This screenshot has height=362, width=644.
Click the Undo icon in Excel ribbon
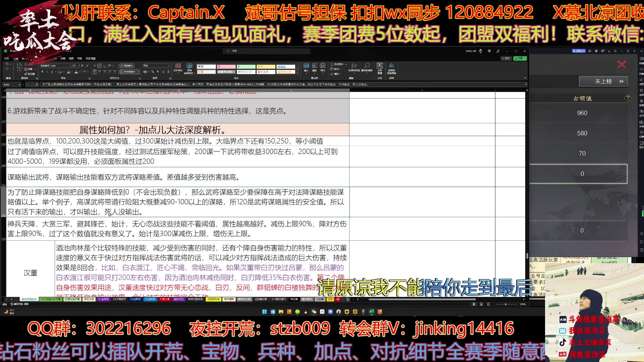tap(7, 64)
